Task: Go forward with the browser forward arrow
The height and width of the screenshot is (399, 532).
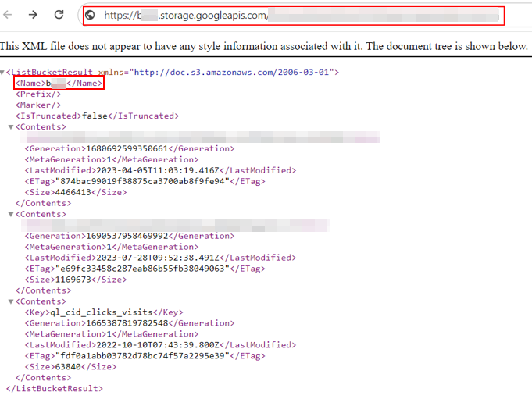Action: coord(33,15)
